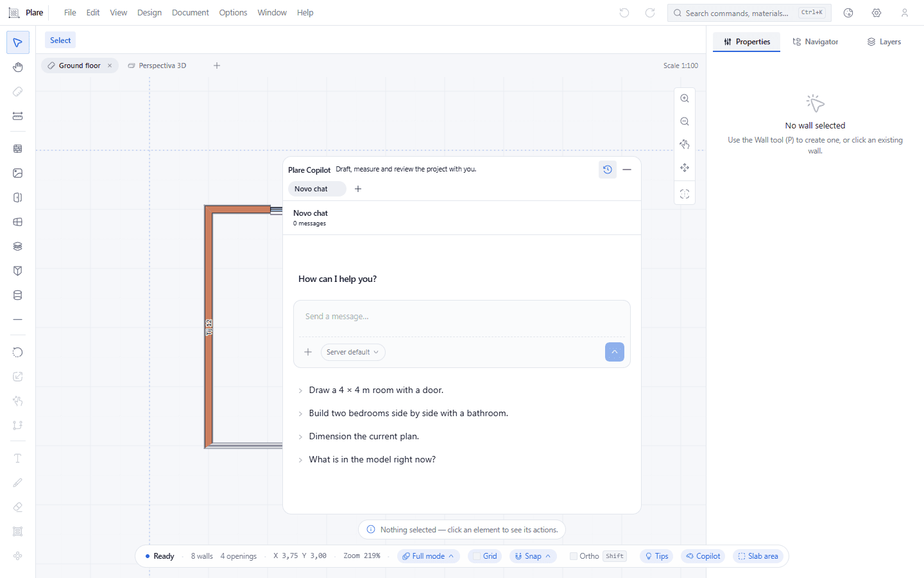Screen dimensions: 924x578
Task: Select the pan hand tool in sidebar
Action: click(x=17, y=67)
